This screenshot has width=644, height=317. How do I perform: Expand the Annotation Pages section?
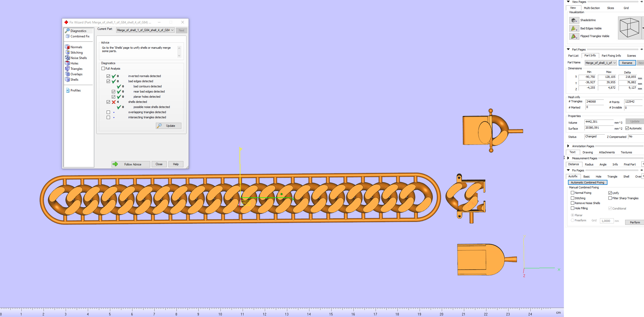[x=568, y=146]
